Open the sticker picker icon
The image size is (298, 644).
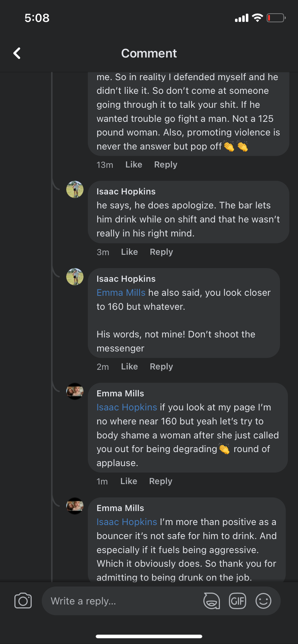coord(212,601)
